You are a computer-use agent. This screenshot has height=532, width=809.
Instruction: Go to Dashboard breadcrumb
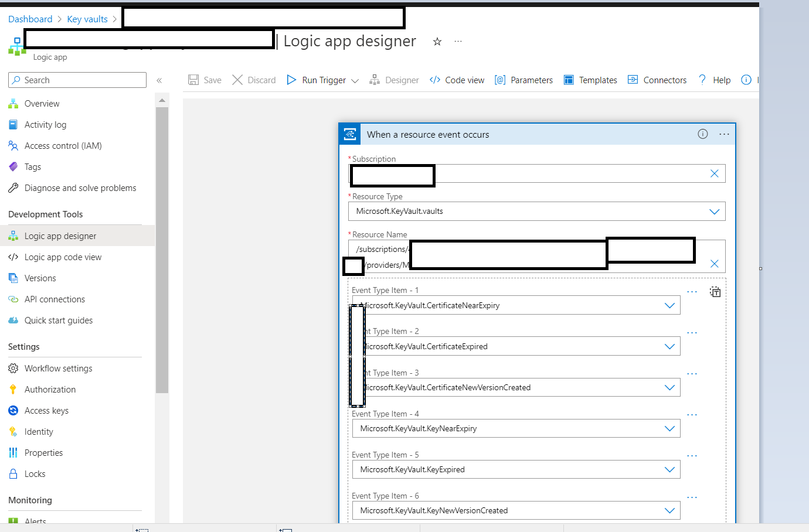pos(30,19)
